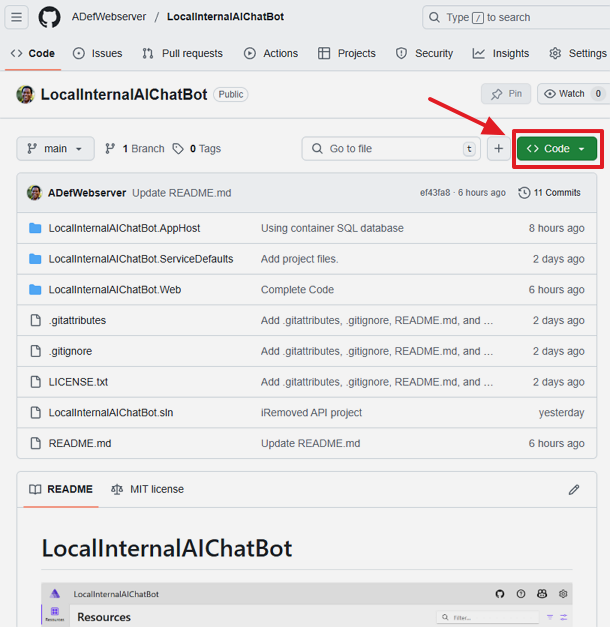This screenshot has width=610, height=627.
Task: Open the 'iRemoved API project' commit message
Action: (x=311, y=413)
